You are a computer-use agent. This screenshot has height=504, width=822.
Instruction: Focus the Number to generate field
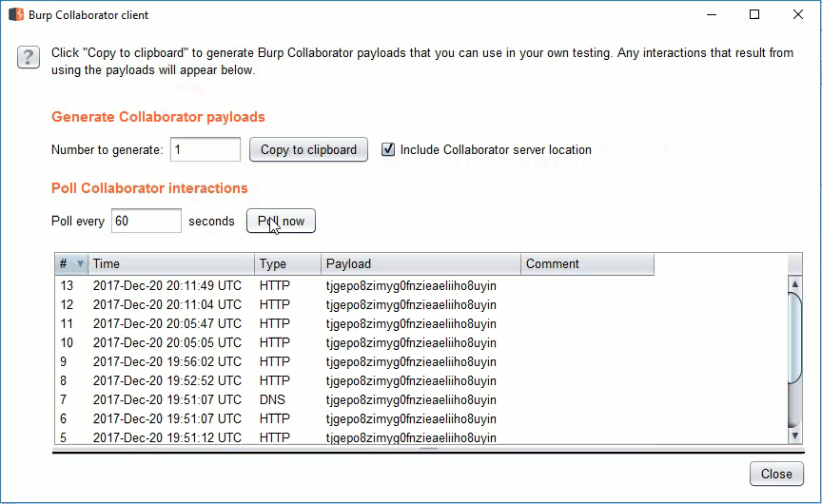(x=205, y=149)
